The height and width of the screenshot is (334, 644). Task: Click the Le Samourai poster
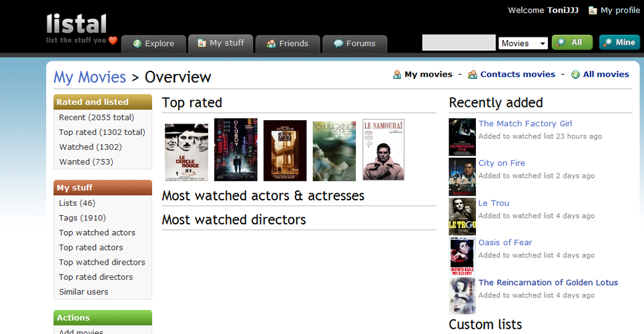[x=384, y=150]
